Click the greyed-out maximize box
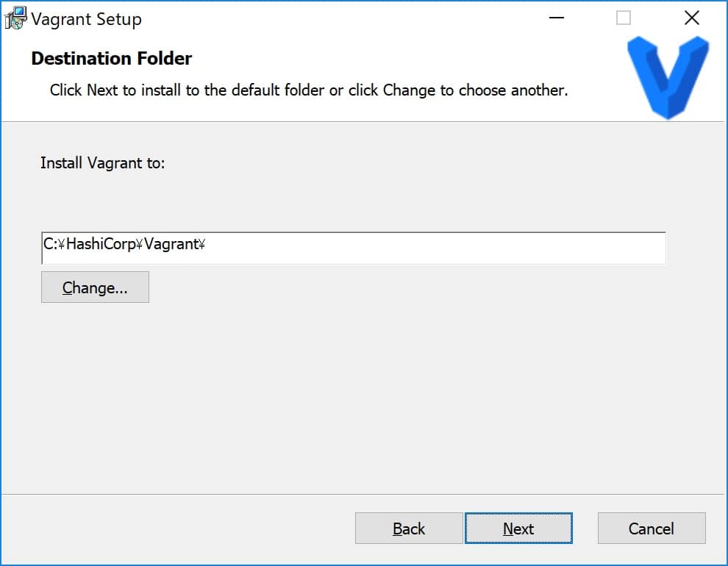728x566 pixels. 623,18
